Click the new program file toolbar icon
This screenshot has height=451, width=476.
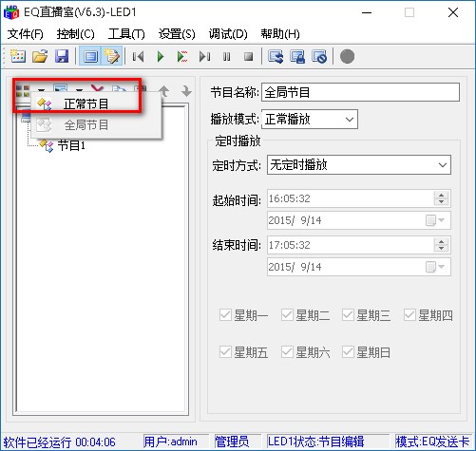(x=17, y=57)
